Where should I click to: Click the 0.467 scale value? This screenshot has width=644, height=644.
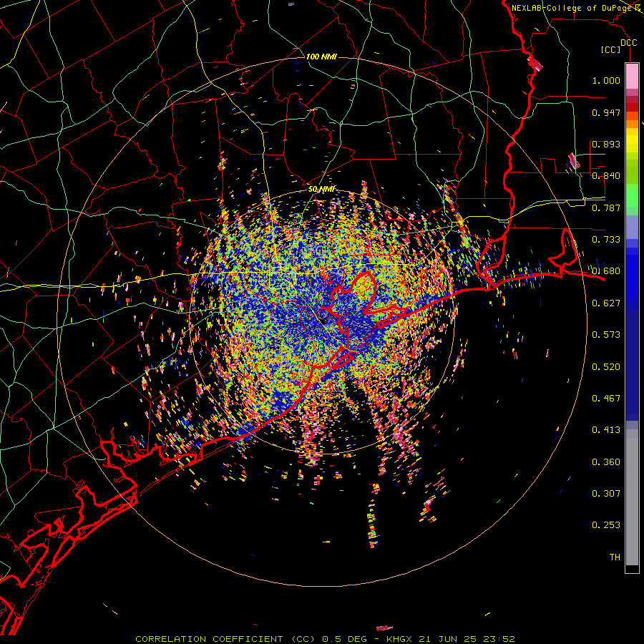coord(606,399)
